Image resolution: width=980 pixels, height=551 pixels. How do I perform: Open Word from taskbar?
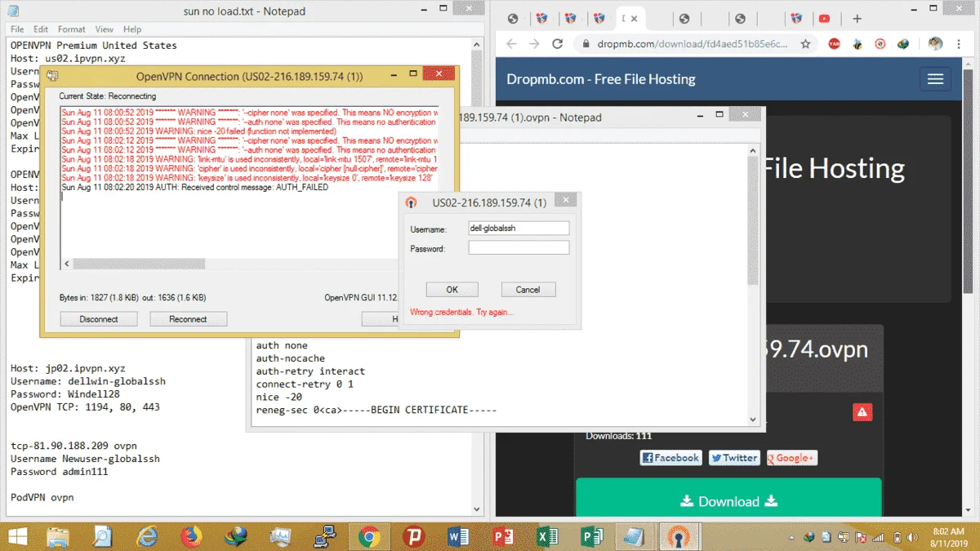458,536
